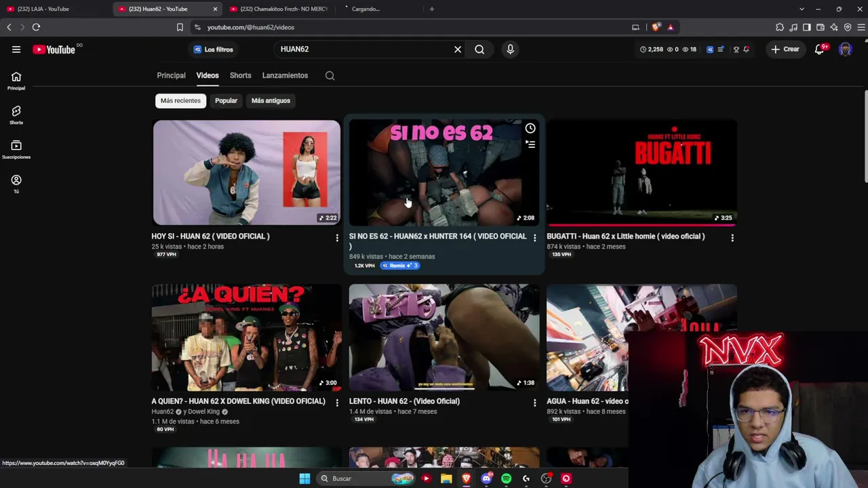Open Suscripciones in the left sidebar
The height and width of the screenshot is (488, 868).
(16, 149)
